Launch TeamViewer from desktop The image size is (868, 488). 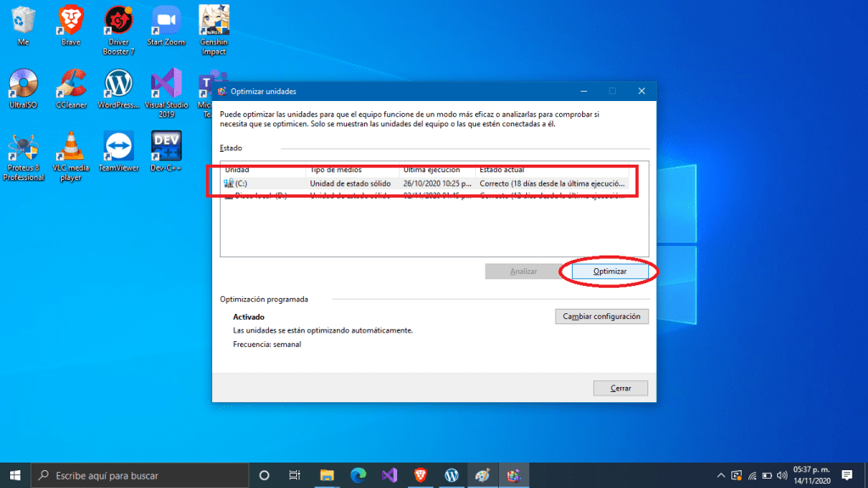119,151
